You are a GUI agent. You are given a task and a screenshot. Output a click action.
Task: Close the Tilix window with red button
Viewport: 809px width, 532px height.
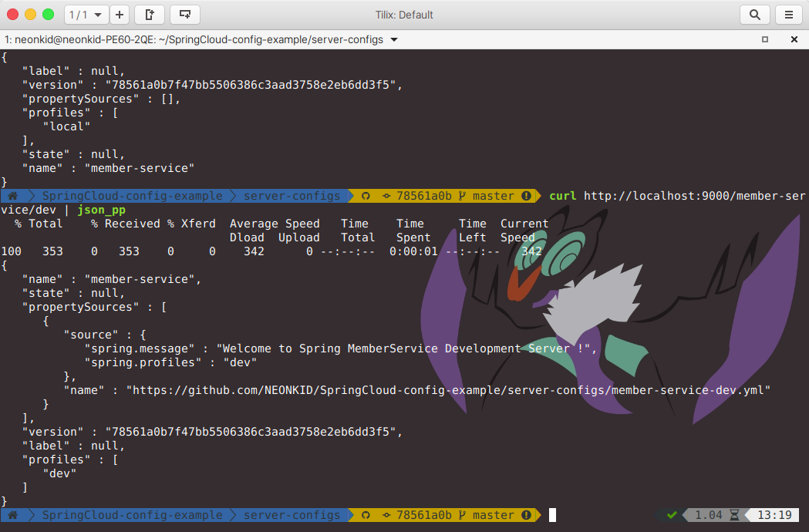pos(13,15)
